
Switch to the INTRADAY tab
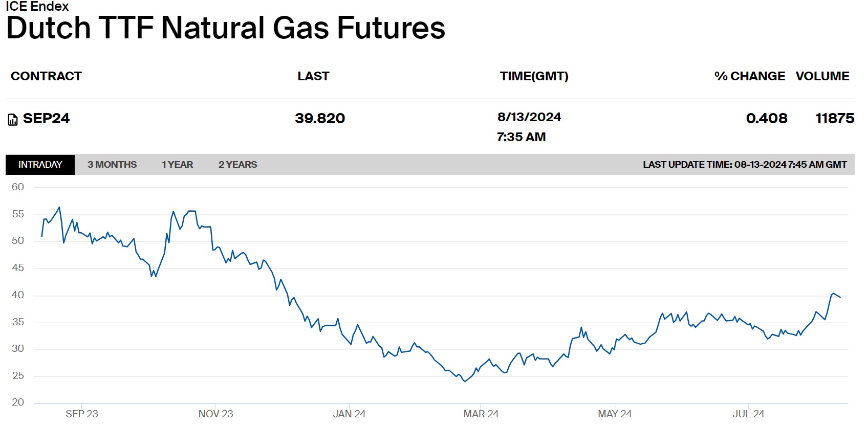(40, 165)
